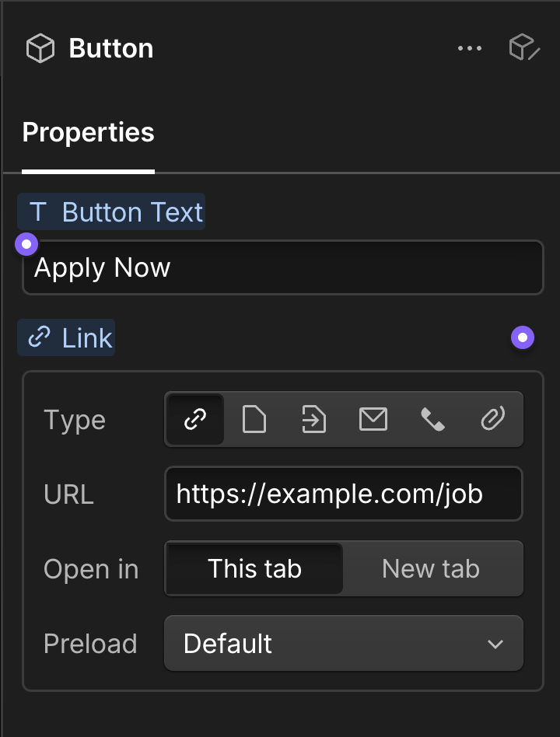Viewport: 560px width, 737px height.
Task: Choose the Section link type icon
Action: tap(313, 419)
